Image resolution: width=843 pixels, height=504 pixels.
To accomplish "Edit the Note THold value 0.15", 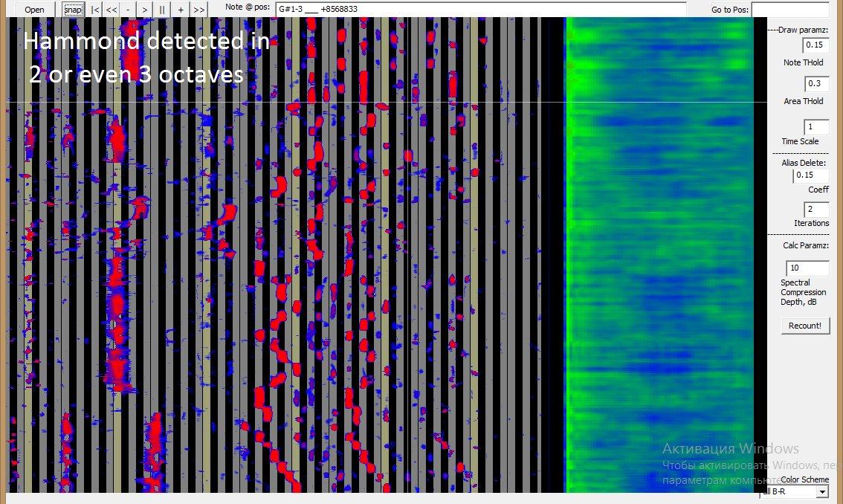I will (x=815, y=45).
